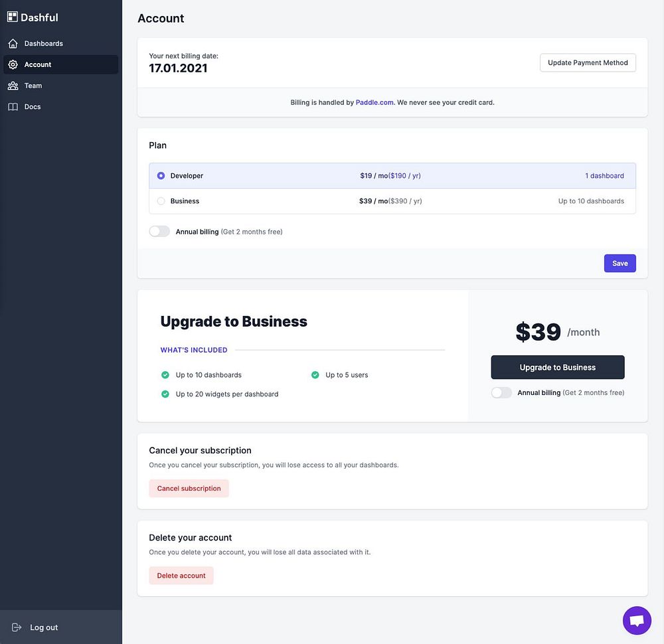Click the '1 dashboard' text
This screenshot has width=664, height=644.
[604, 176]
